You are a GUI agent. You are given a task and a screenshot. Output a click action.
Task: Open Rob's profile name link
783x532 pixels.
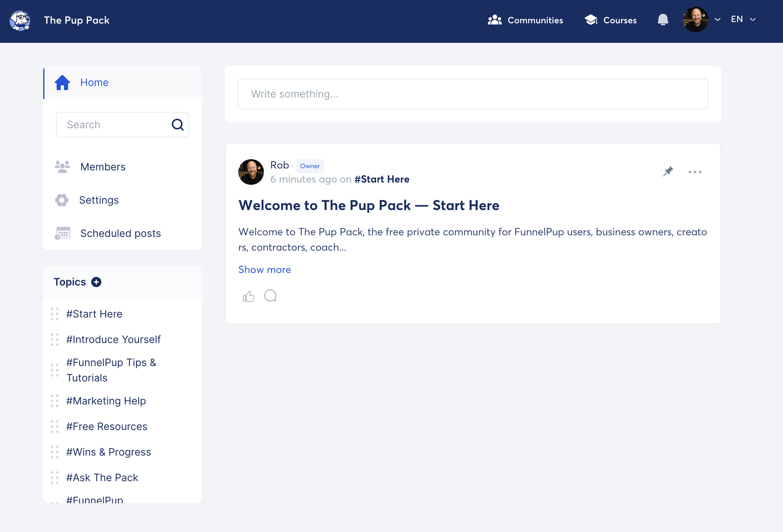280,165
